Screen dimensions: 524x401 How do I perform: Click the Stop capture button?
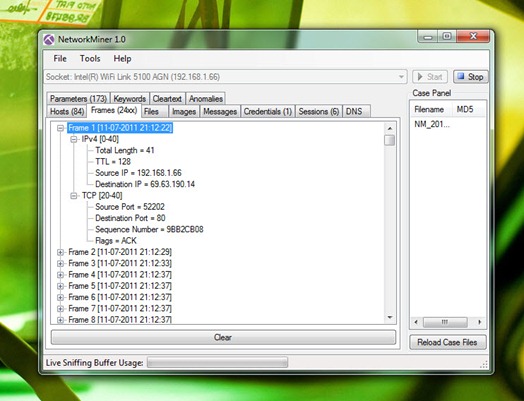tap(471, 77)
